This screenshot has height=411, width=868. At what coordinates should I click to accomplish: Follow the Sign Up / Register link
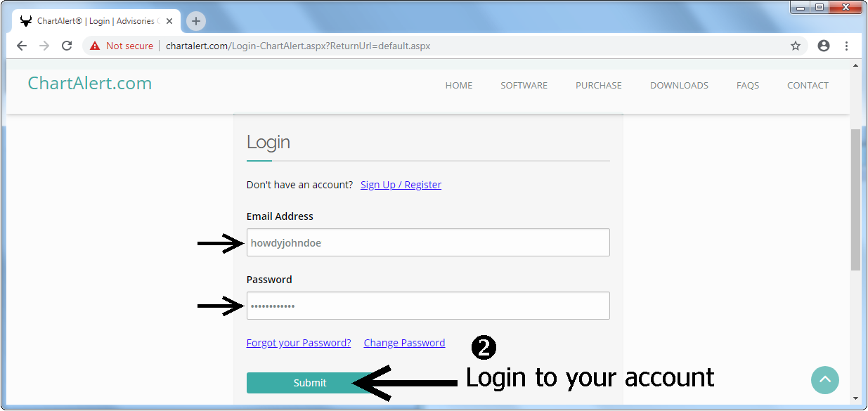[401, 185]
